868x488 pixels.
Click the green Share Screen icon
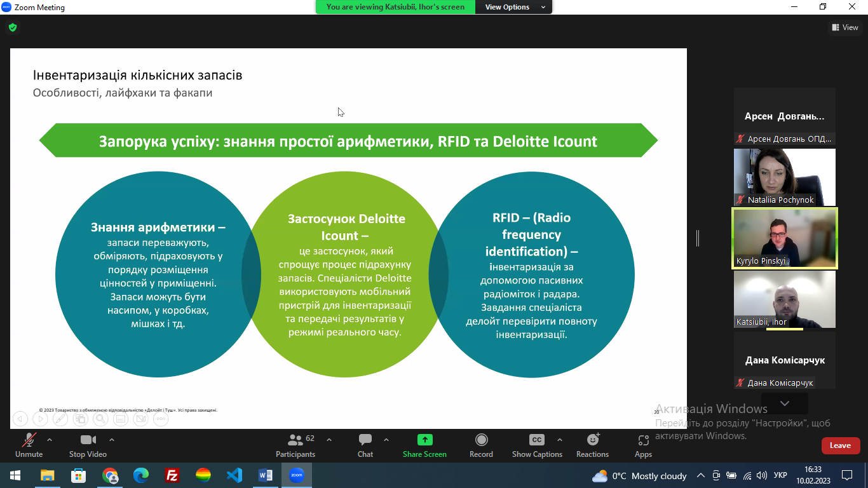[x=424, y=440]
